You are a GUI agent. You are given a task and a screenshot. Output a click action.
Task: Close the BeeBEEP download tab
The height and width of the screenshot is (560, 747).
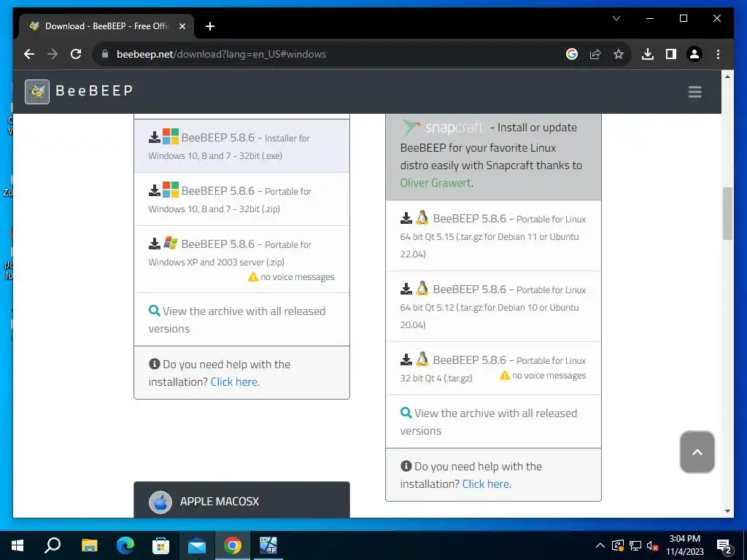(x=182, y=26)
